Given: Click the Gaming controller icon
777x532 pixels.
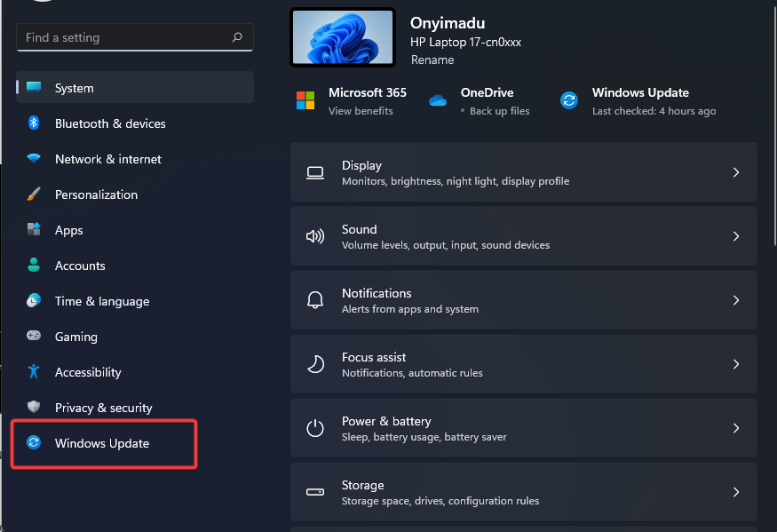Looking at the screenshot, I should [x=34, y=336].
